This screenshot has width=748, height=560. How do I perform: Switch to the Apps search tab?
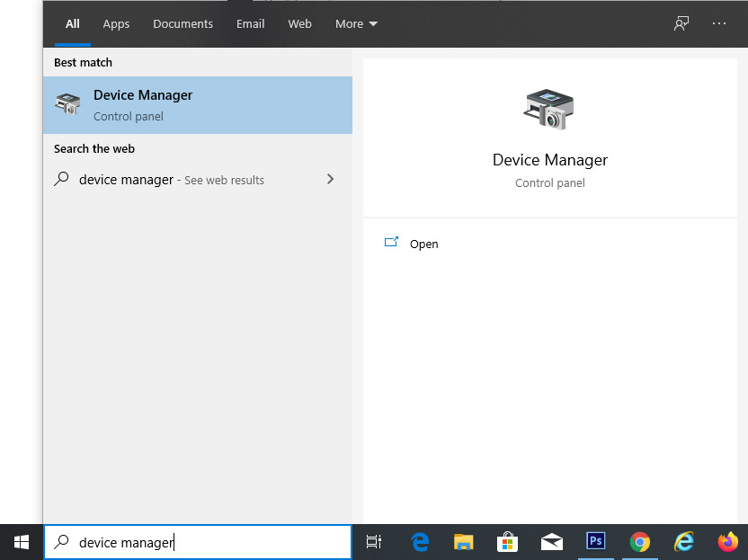tap(116, 23)
